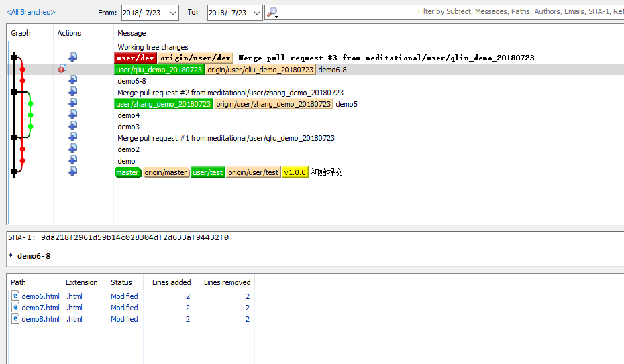Click the demo8.html file icon
This screenshot has height=364, width=624.
coord(16,319)
